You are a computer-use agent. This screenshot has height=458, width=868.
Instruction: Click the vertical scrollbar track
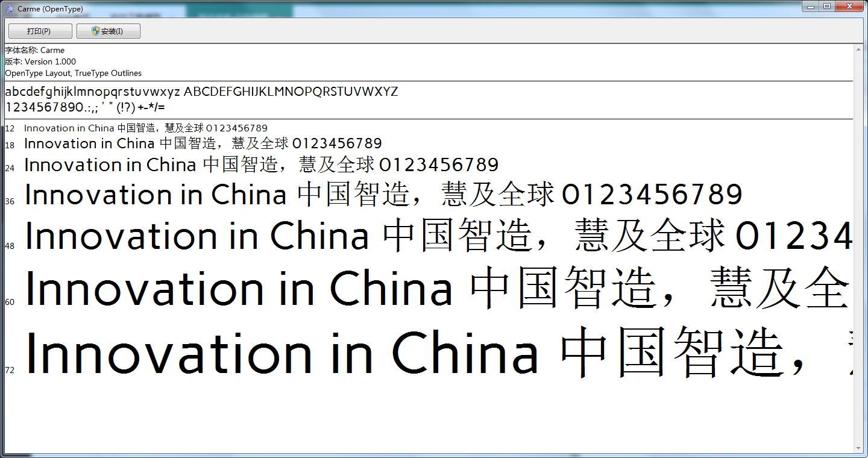859,250
